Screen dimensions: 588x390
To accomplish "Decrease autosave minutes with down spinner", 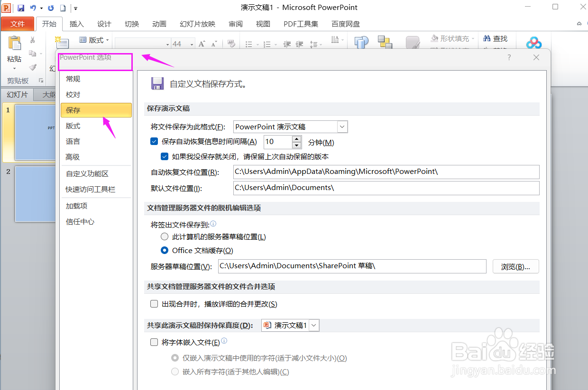I will (297, 145).
